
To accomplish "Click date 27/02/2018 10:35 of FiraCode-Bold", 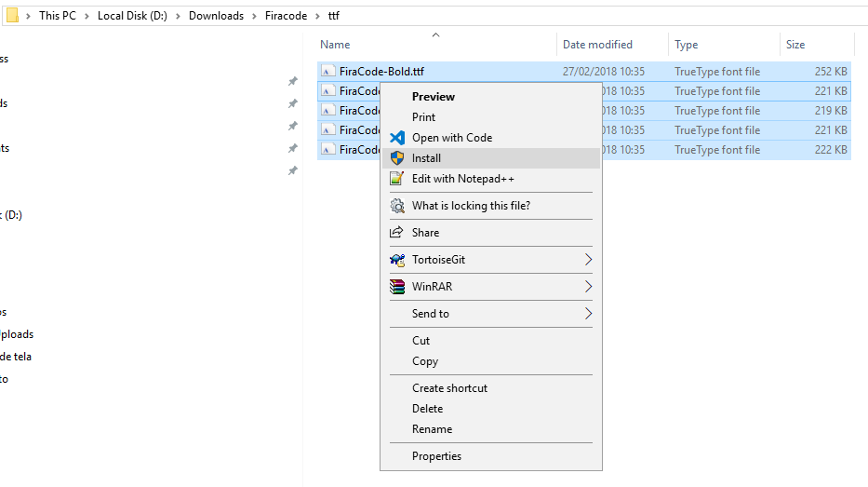I will [604, 72].
